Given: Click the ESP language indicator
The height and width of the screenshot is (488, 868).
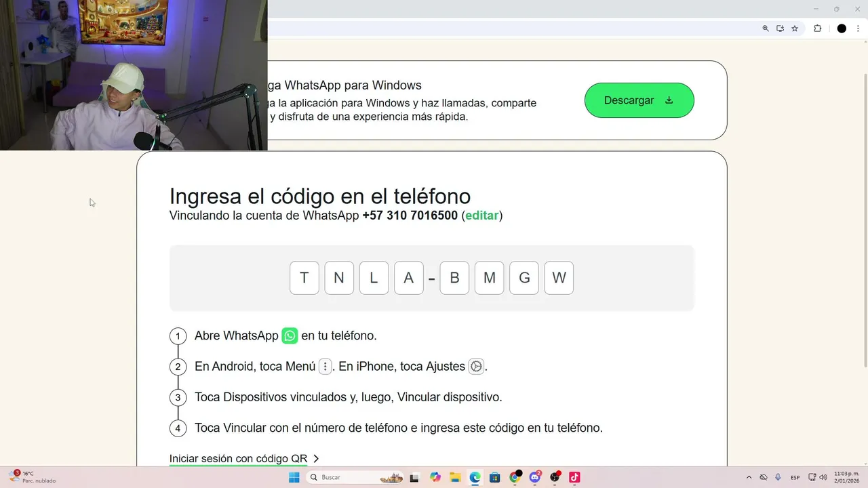Looking at the screenshot, I should coord(795,477).
